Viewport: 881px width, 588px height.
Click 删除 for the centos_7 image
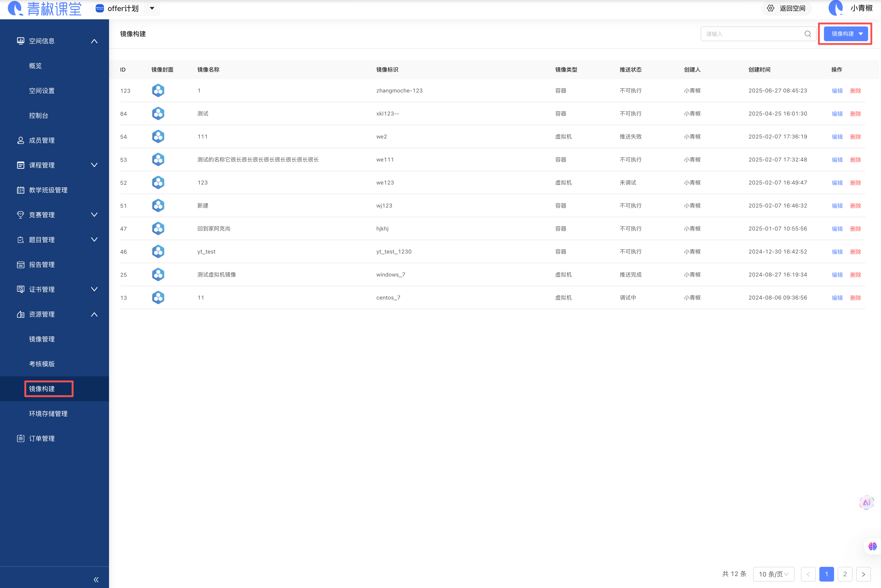[855, 298]
